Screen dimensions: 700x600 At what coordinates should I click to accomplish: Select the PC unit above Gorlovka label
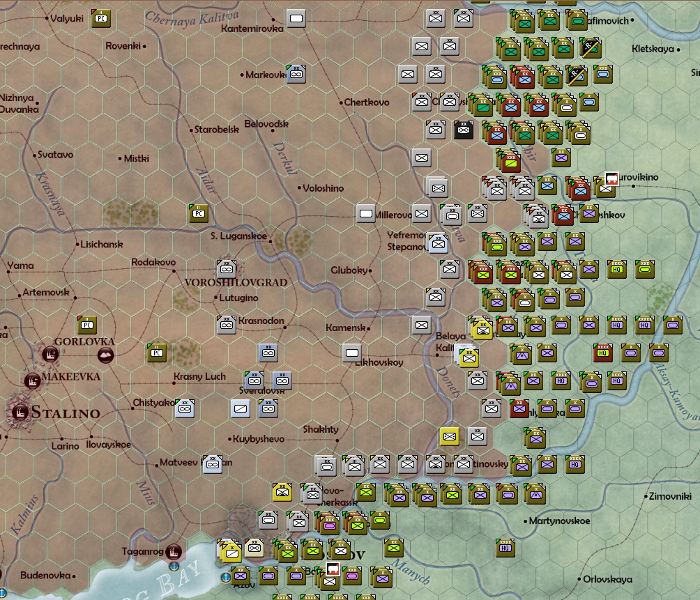(87, 325)
